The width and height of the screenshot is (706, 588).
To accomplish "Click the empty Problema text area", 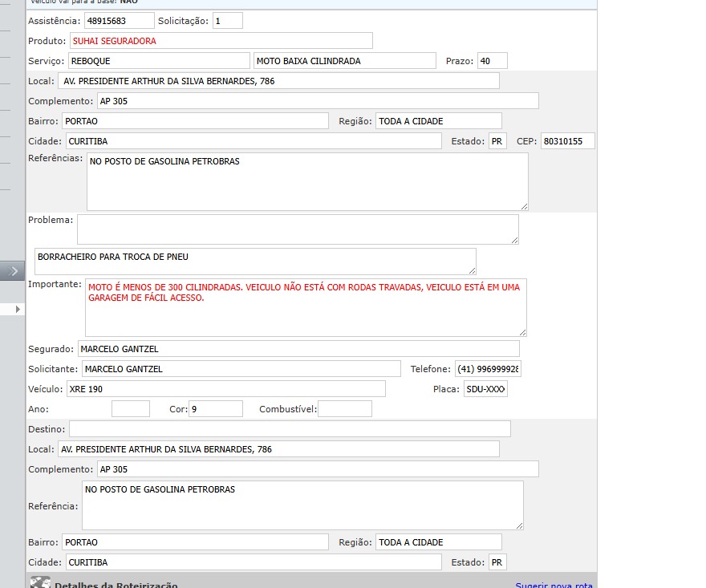I will (298, 229).
